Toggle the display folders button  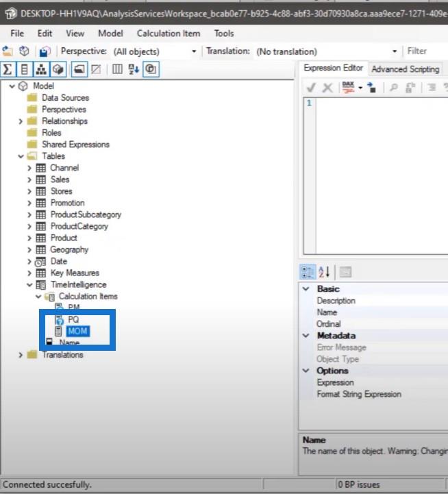click(x=79, y=69)
